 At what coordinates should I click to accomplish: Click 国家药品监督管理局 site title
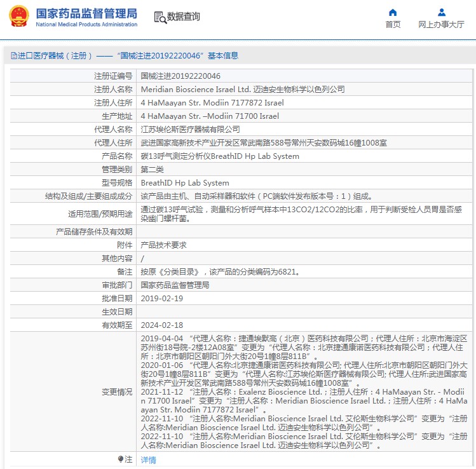86,13
